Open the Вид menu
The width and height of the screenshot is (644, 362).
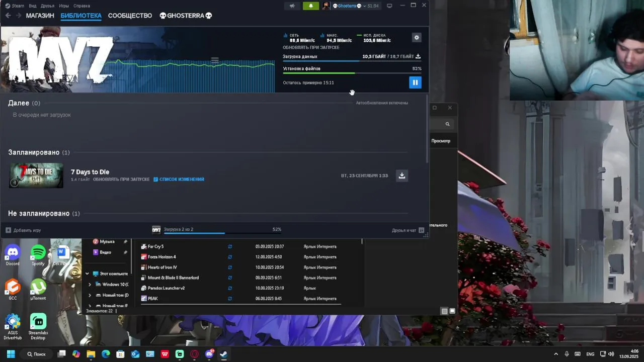33,6
